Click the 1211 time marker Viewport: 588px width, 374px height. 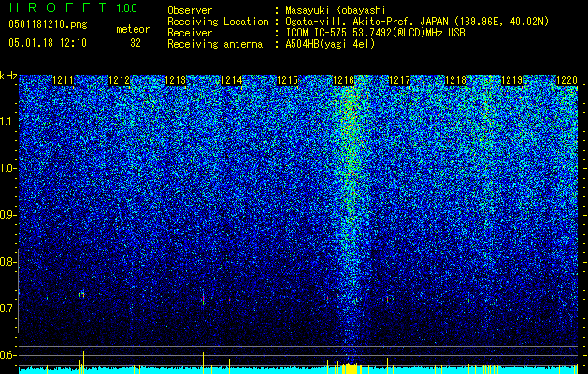point(63,80)
